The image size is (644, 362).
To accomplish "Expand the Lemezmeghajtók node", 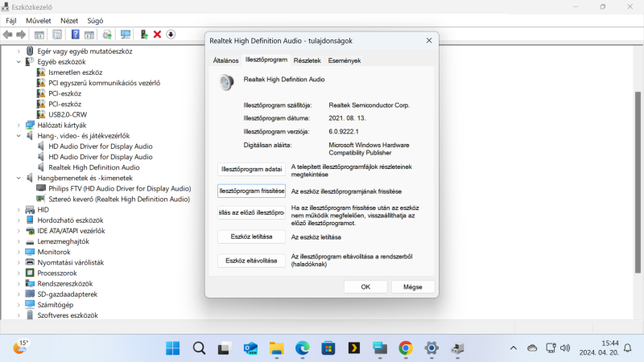I will 19,242.
